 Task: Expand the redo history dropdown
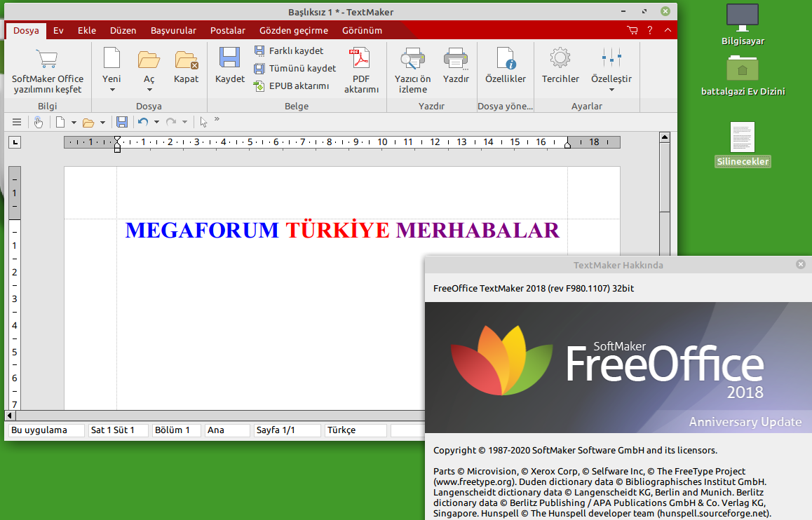click(185, 123)
